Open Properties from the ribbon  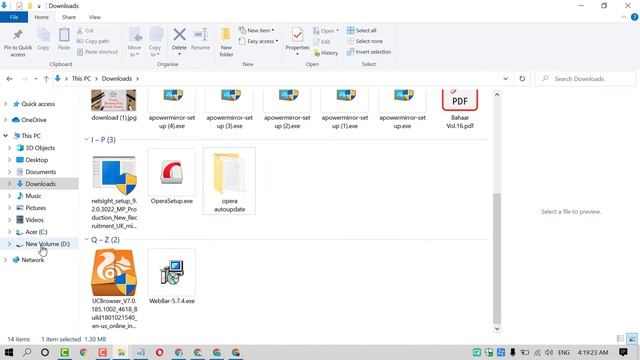tap(297, 42)
